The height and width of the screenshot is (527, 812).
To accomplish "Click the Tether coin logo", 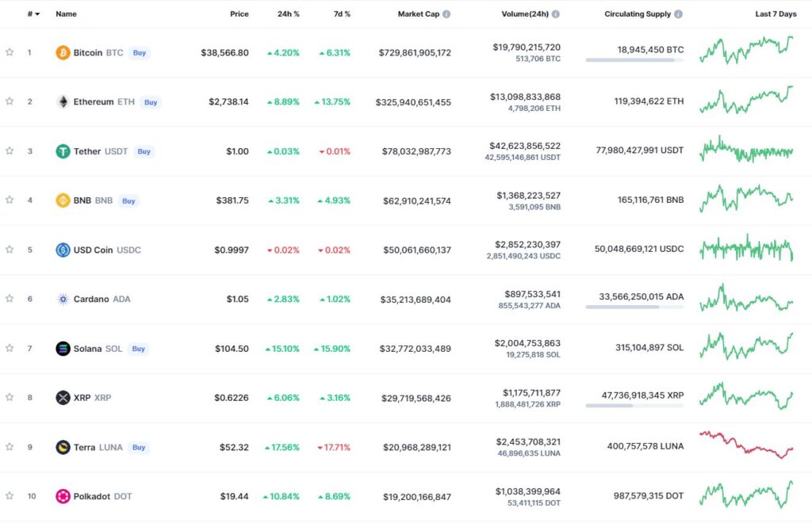I will tap(63, 151).
